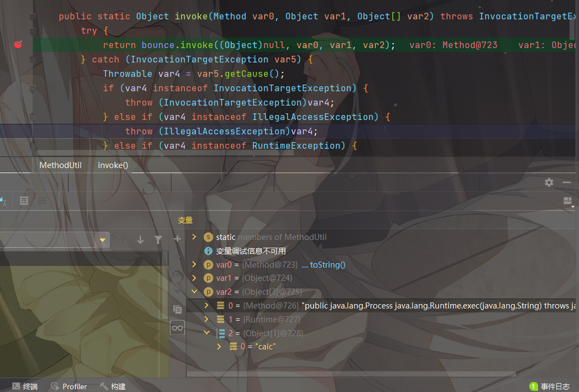Click the static members 's' icon
This screenshot has height=392, width=579.
pyautogui.click(x=208, y=237)
